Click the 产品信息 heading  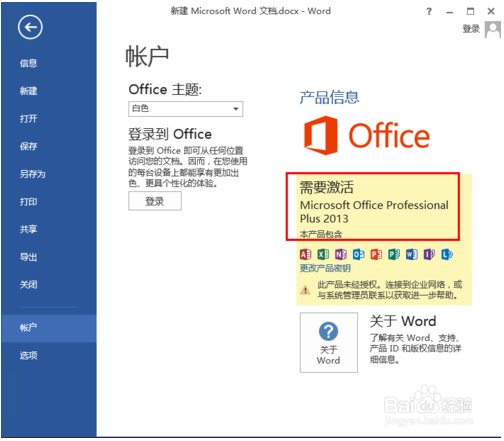click(x=329, y=97)
